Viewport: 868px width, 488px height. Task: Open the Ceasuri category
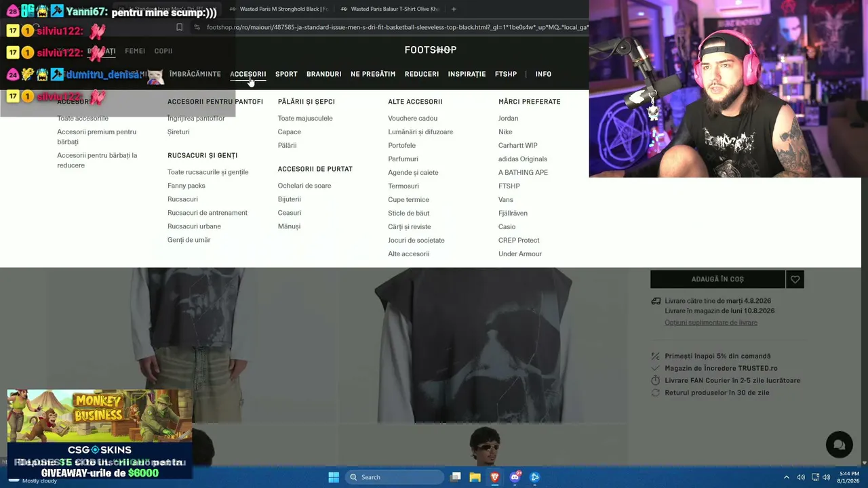tap(290, 213)
